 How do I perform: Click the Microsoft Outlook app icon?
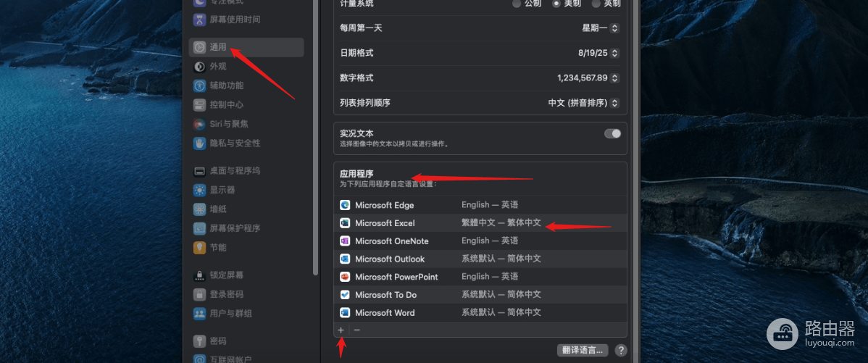[345, 259]
